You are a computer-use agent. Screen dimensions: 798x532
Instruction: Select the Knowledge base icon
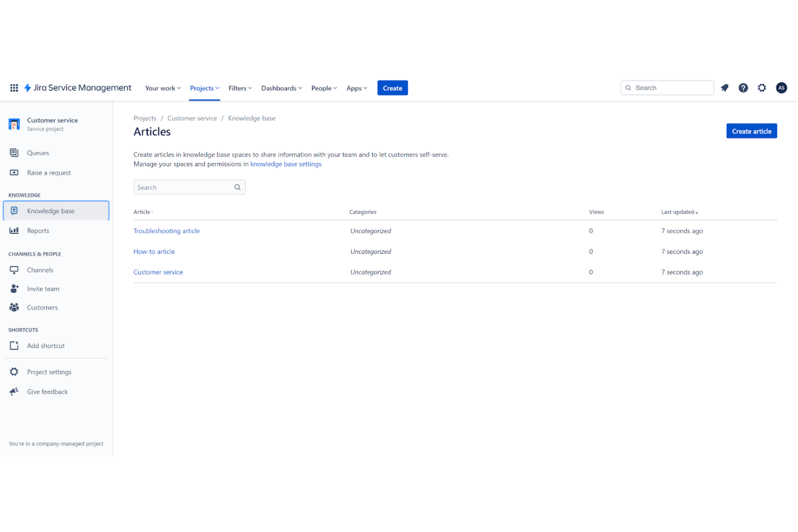pyautogui.click(x=14, y=211)
